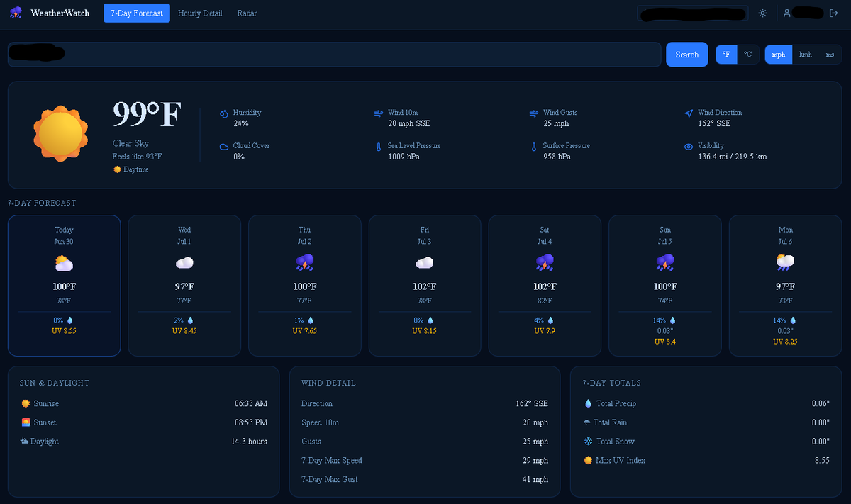Open the 7-Day Forecast tab
Viewport: 851px width, 504px height.
(x=137, y=13)
